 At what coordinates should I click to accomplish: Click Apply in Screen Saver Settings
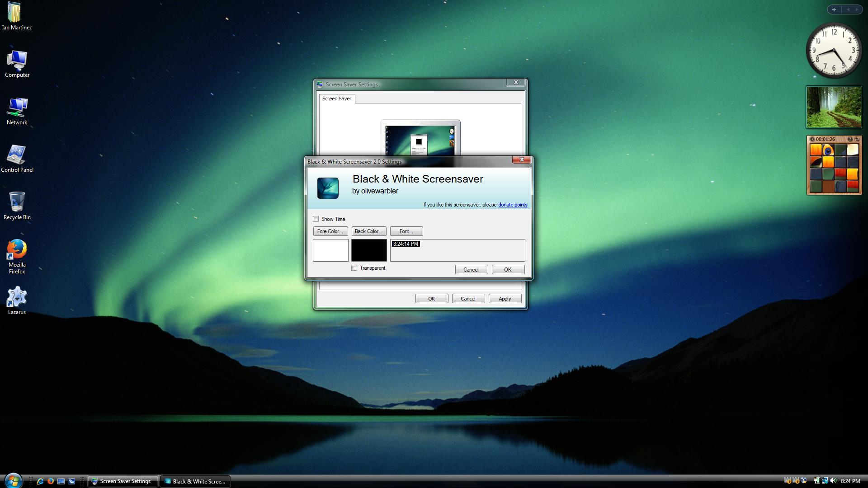pyautogui.click(x=505, y=299)
